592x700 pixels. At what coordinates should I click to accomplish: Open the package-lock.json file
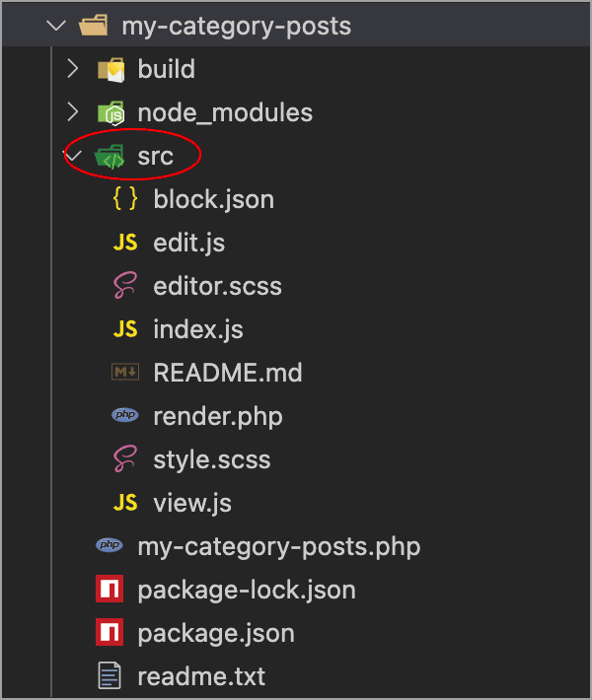pyautogui.click(x=247, y=591)
